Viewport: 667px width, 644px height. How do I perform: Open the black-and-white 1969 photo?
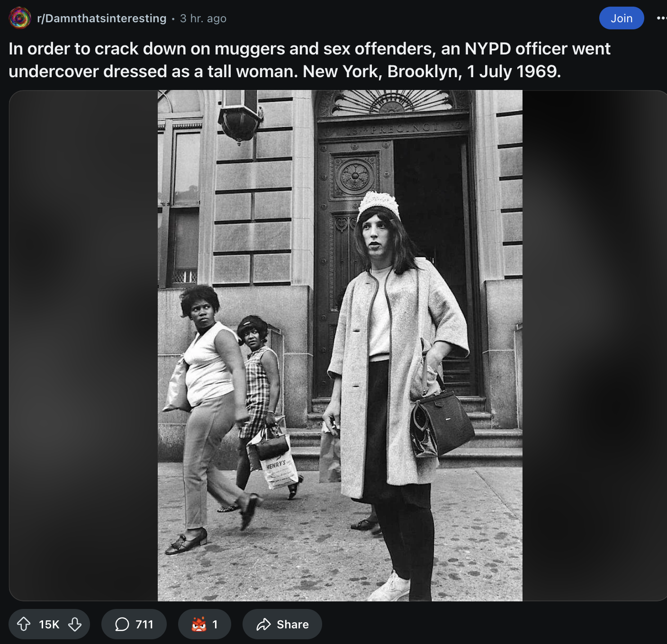(x=340, y=345)
